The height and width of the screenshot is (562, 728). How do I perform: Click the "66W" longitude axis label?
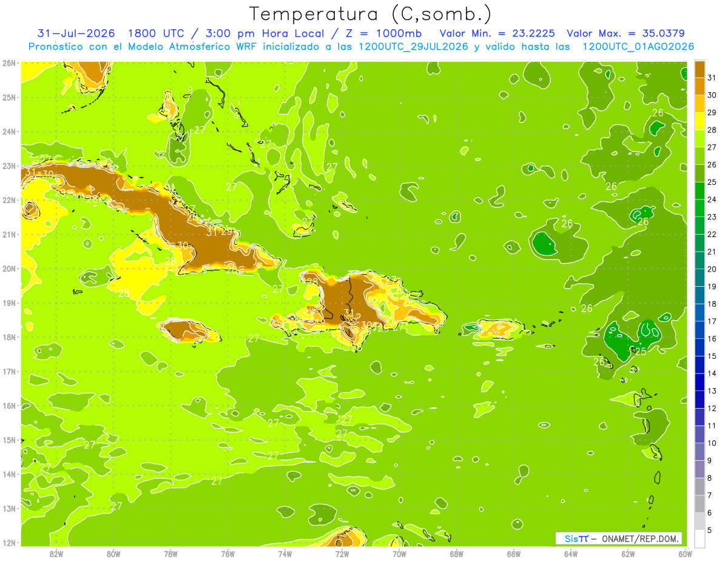[513, 554]
